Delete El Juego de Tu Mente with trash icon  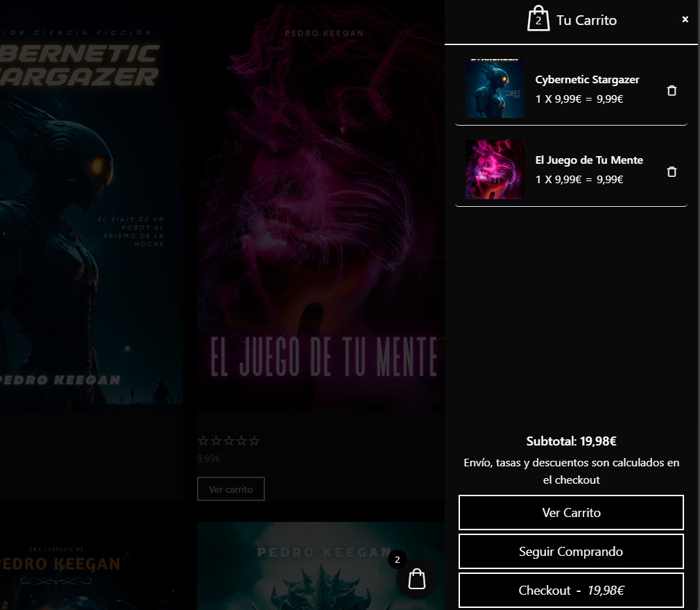[671, 171]
